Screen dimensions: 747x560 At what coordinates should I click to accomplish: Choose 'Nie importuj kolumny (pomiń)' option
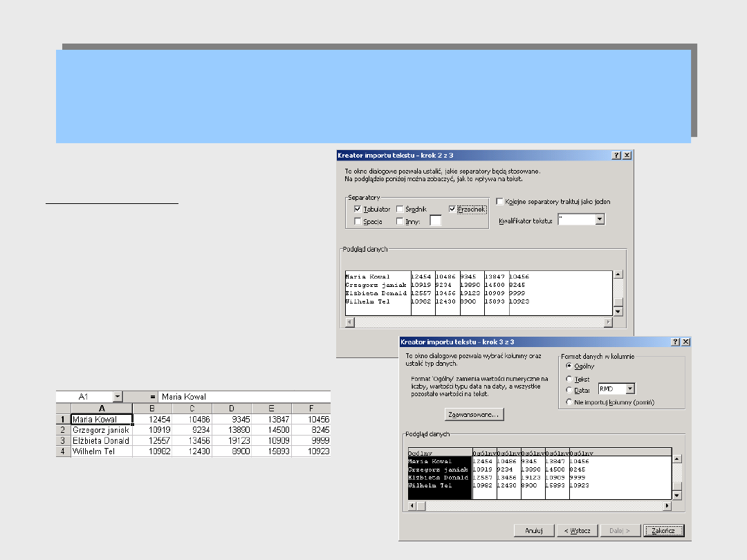pos(569,402)
